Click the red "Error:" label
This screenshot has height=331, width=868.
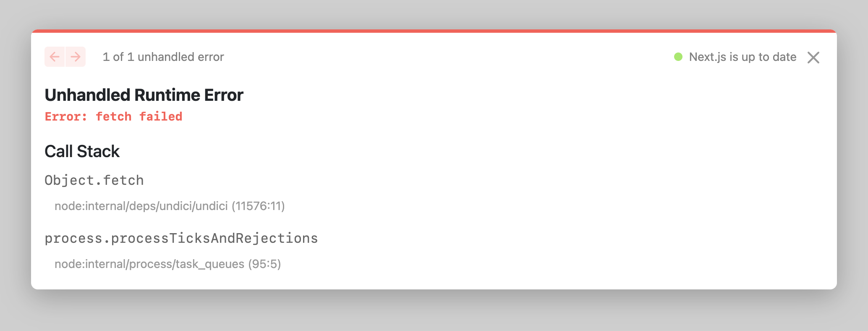(x=65, y=116)
